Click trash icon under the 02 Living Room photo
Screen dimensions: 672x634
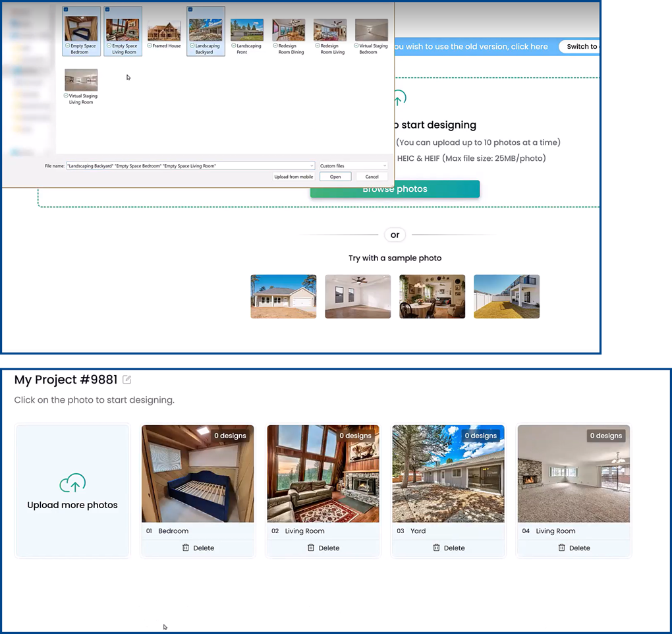coord(311,548)
